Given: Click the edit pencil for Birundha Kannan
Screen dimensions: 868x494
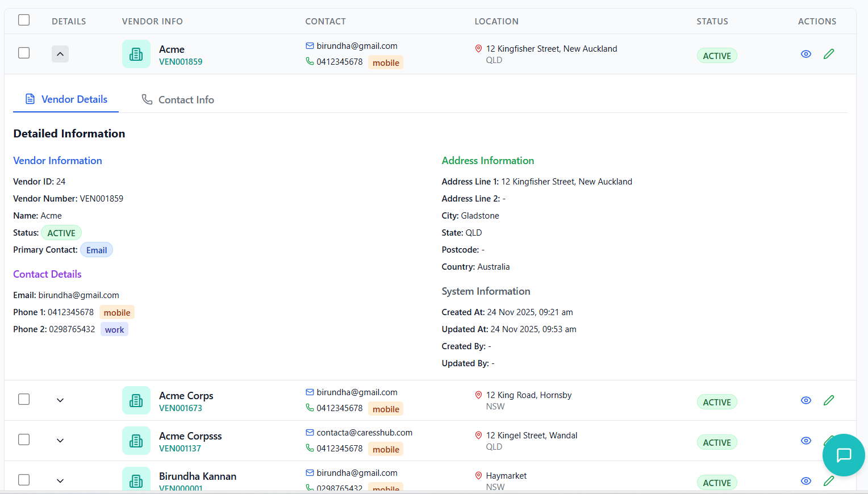Looking at the screenshot, I should [x=829, y=480].
